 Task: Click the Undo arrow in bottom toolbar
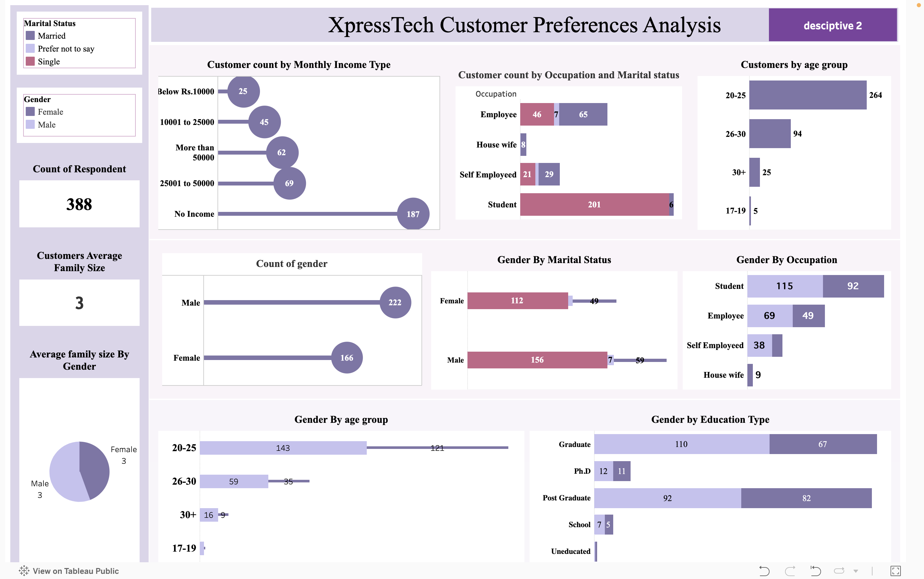click(x=764, y=571)
